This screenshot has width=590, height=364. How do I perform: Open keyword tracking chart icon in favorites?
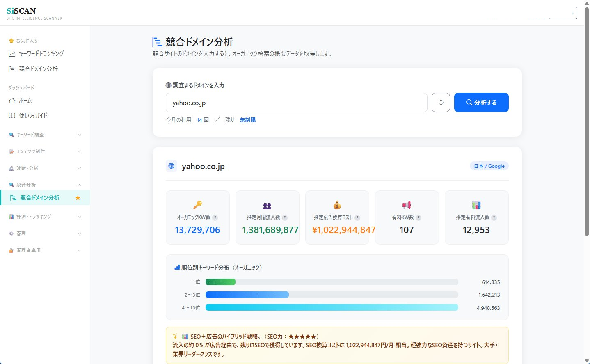tap(12, 54)
